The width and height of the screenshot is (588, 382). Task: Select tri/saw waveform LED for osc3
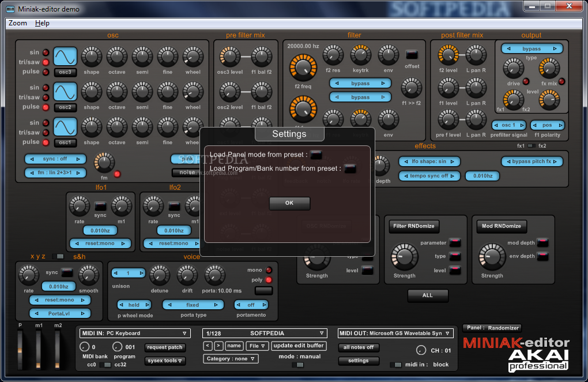[x=46, y=62]
